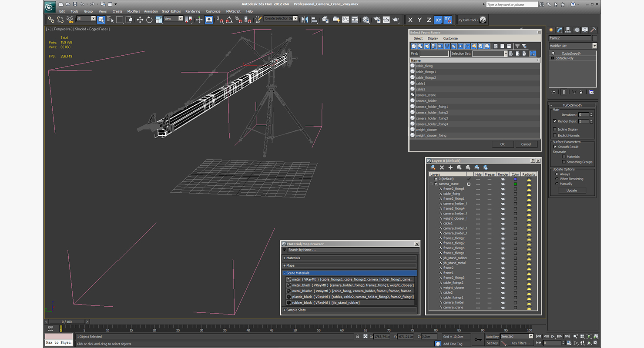The image size is (644, 348).
Task: Choose the Select and Rotate tool
Action: 149,20
